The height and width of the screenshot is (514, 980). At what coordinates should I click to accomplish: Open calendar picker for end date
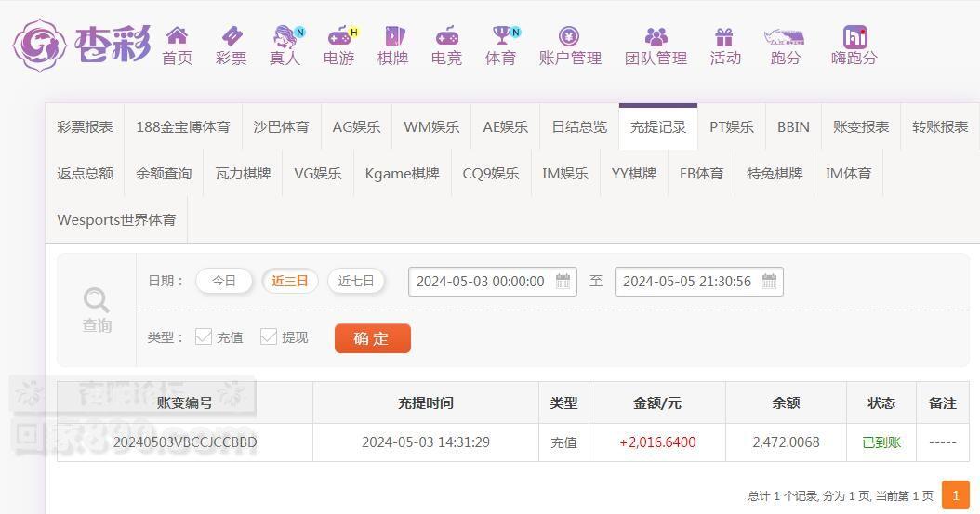pyautogui.click(x=769, y=281)
